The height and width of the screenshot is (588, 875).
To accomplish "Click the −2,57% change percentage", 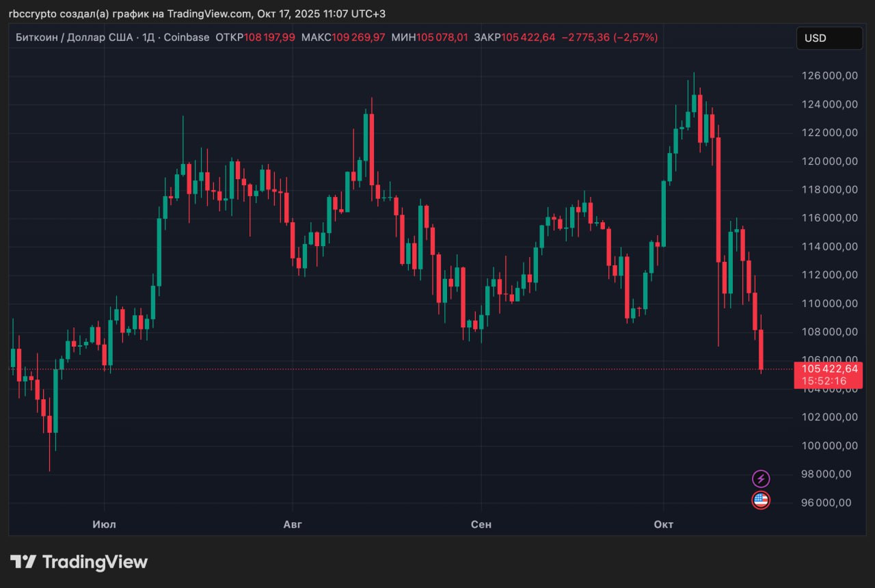I will point(635,38).
